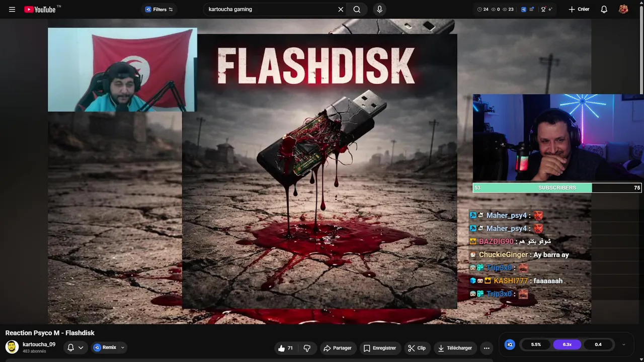The image size is (644, 362).
Task: Click the Créer button
Action: tap(579, 10)
